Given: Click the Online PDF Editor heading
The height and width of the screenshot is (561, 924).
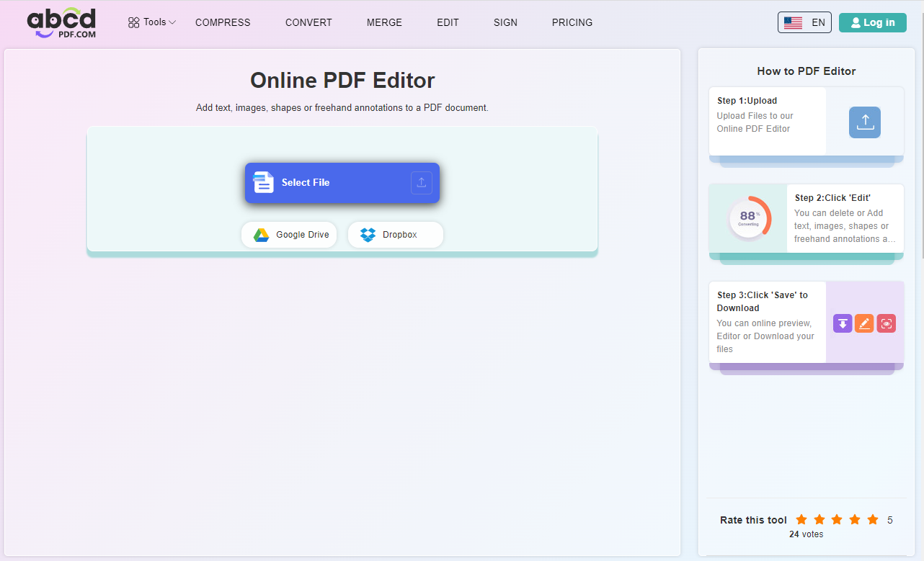Looking at the screenshot, I should [x=342, y=80].
